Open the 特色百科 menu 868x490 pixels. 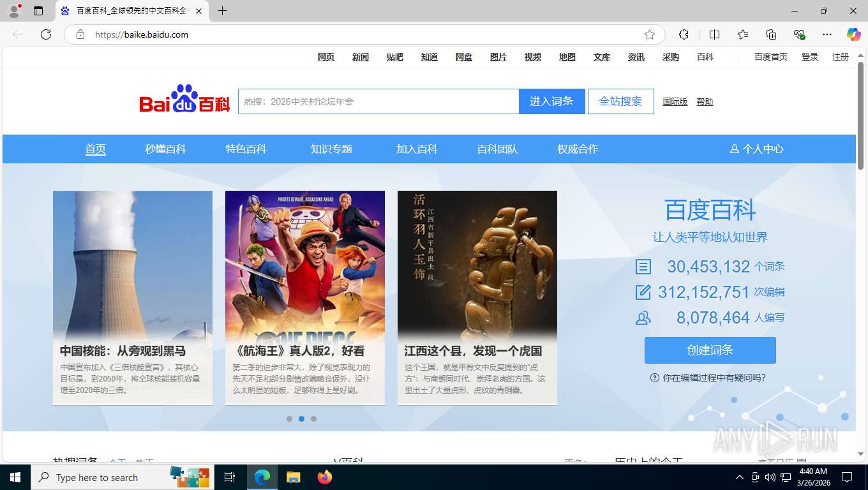(x=246, y=149)
